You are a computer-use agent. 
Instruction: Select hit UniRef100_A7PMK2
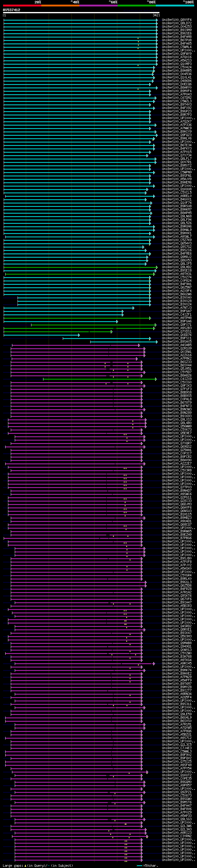[177, 359]
